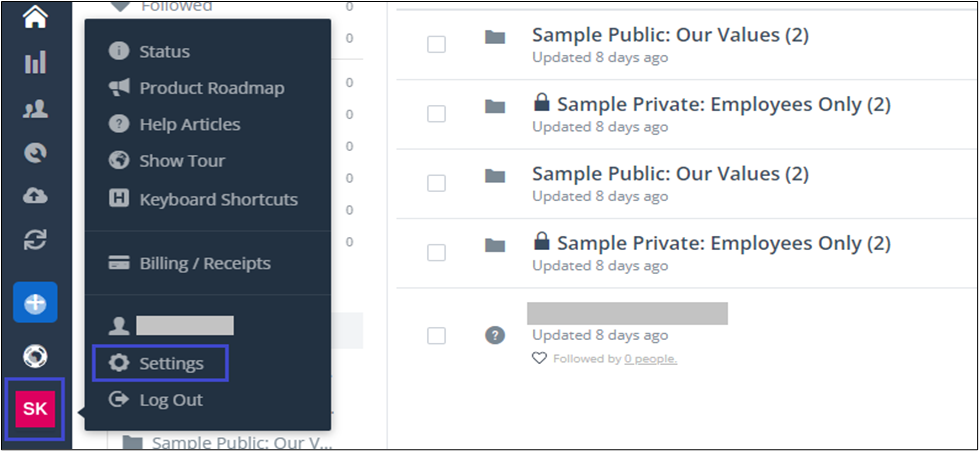Select Keyboard Shortcuts menu item
The width and height of the screenshot is (979, 451).
pos(218,199)
